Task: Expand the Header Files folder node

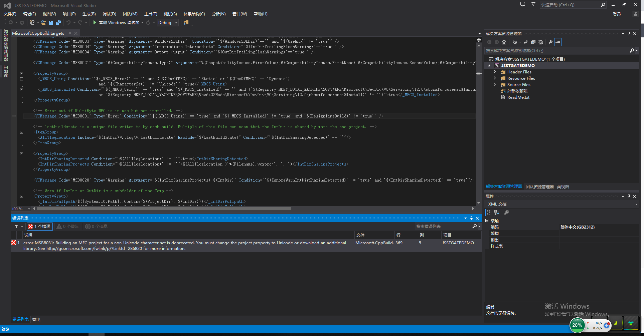Action: coord(495,72)
